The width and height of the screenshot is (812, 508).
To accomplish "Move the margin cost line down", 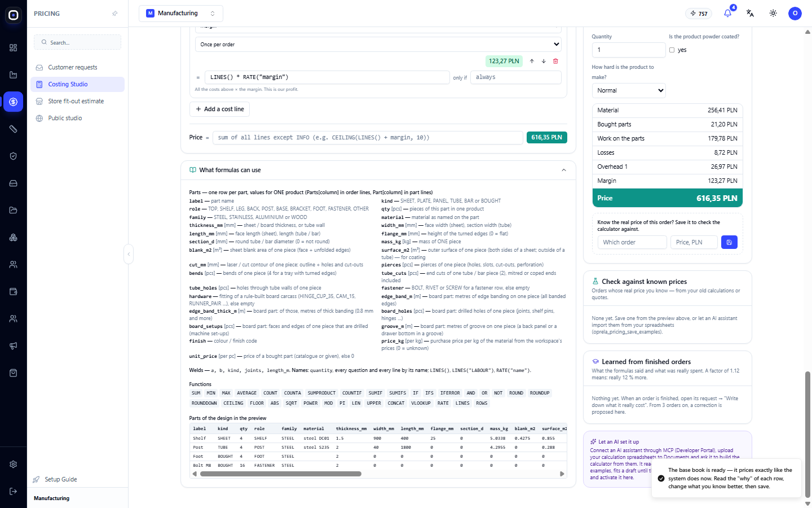I will tap(544, 61).
